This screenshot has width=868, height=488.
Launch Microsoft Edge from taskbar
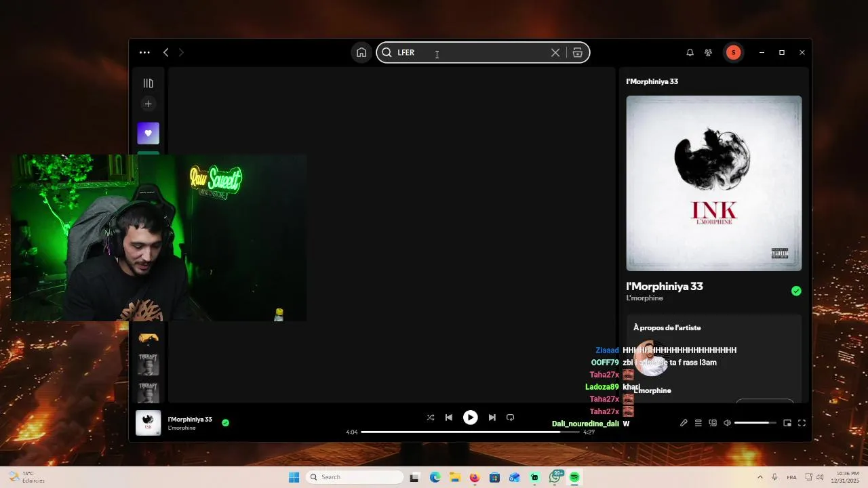point(435,477)
